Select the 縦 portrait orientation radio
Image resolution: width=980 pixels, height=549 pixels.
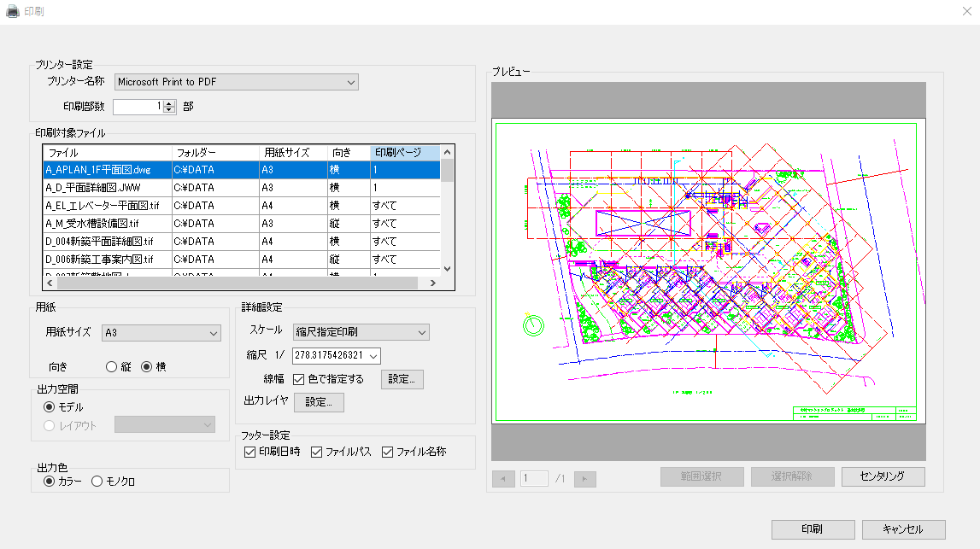point(112,367)
